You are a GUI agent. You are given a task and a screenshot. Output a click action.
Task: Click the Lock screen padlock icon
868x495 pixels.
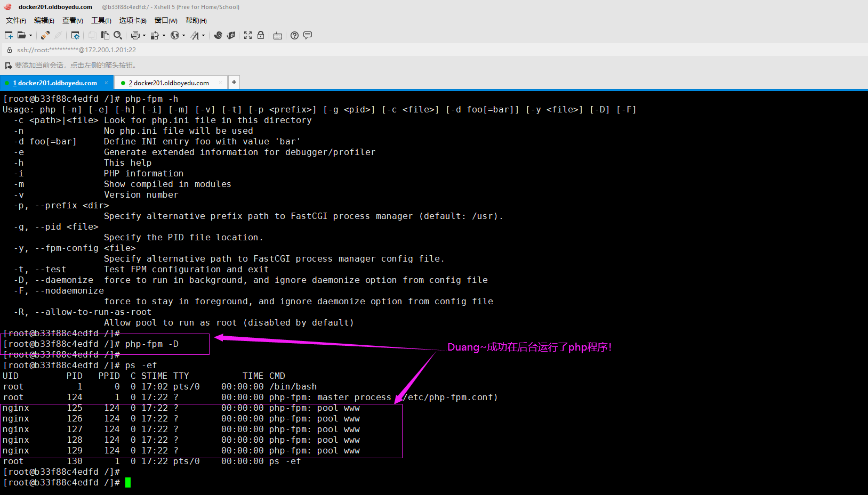click(261, 35)
